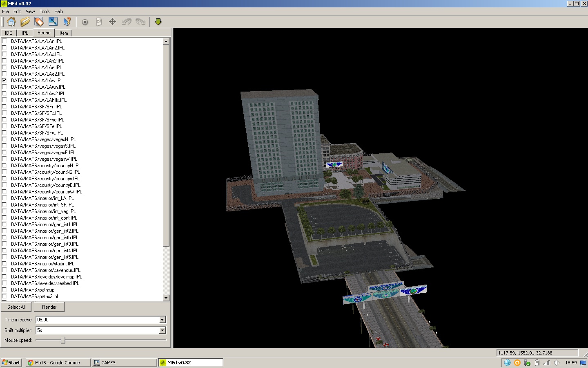This screenshot has height=368, width=588.
Task: Select the four-arrow move tool
Action: [113, 22]
